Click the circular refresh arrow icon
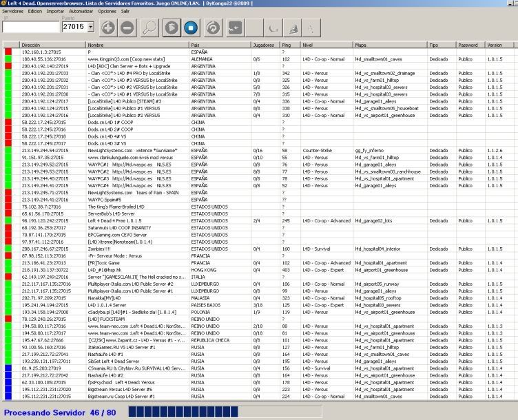 tap(213, 28)
